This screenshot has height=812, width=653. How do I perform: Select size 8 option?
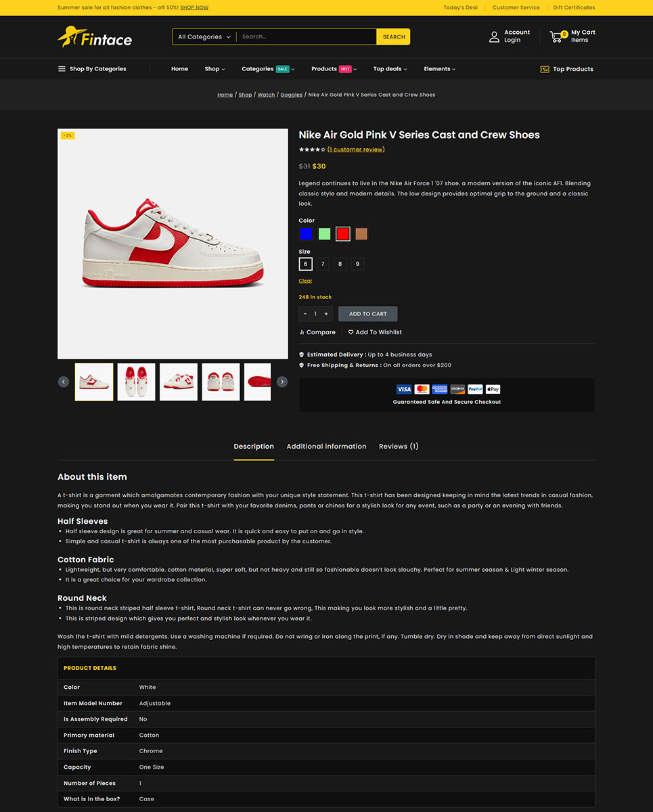click(340, 264)
